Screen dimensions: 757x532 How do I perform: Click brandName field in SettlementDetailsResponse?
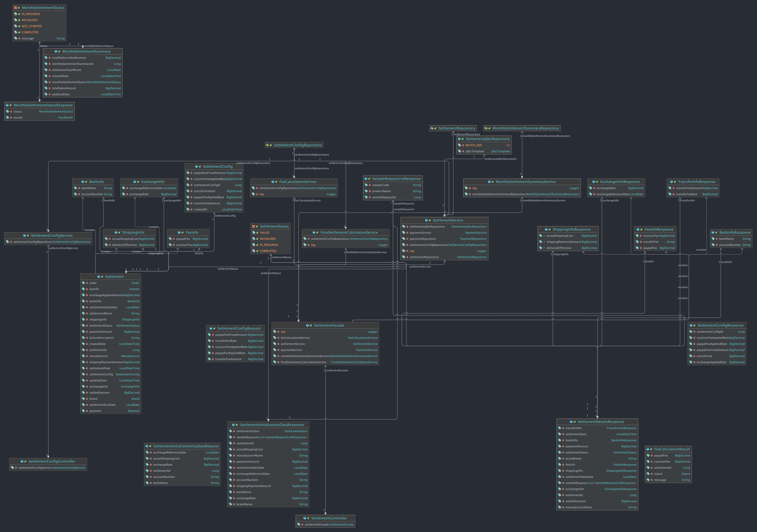pyautogui.click(x=597, y=458)
